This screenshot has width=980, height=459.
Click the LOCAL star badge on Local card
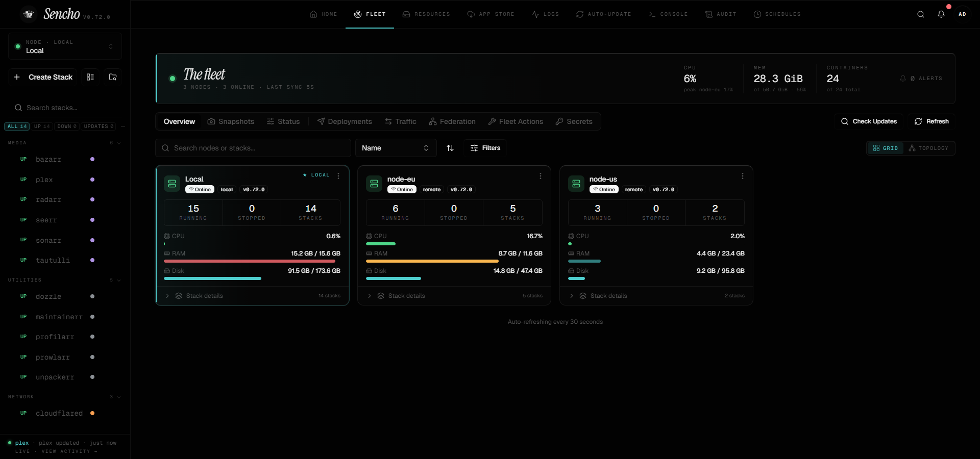(316, 175)
